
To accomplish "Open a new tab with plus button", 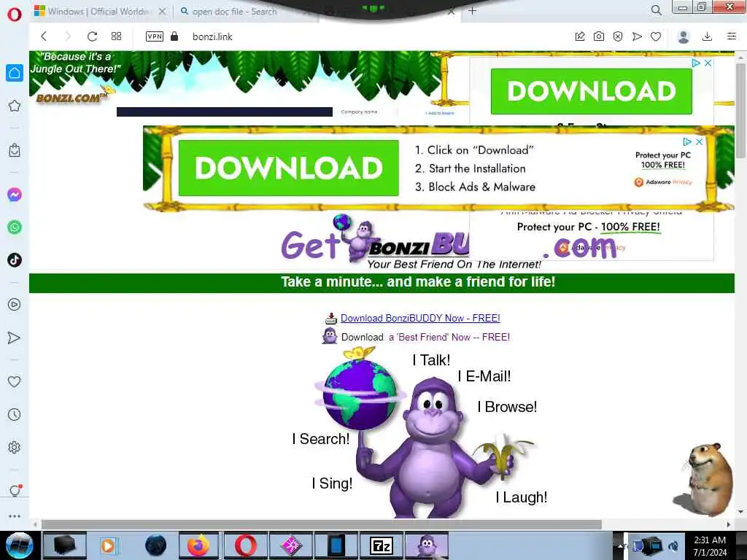I will [x=472, y=10].
